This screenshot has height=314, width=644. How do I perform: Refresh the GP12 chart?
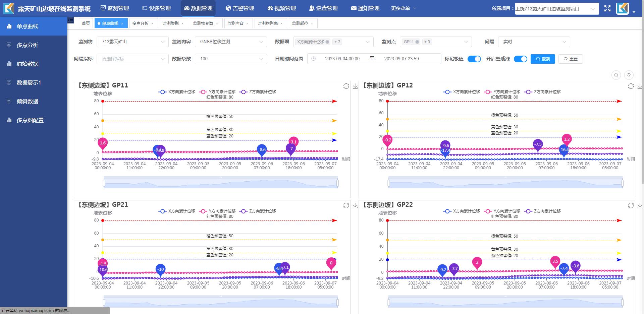tap(631, 86)
